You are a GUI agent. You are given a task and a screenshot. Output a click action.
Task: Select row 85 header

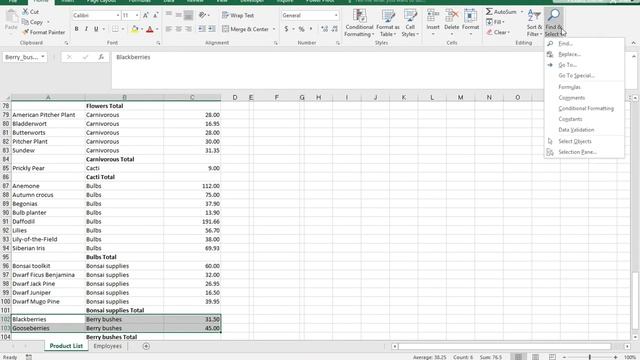click(6, 168)
